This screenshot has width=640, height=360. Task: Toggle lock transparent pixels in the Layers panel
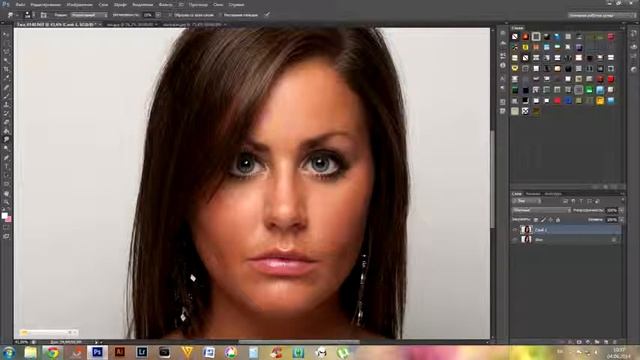point(536,220)
